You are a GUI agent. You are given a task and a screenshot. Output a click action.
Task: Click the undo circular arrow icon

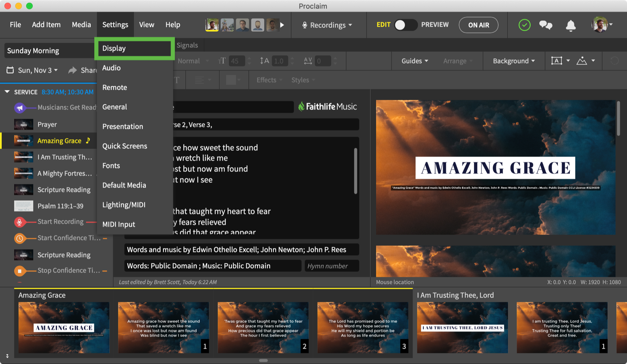[x=614, y=61]
